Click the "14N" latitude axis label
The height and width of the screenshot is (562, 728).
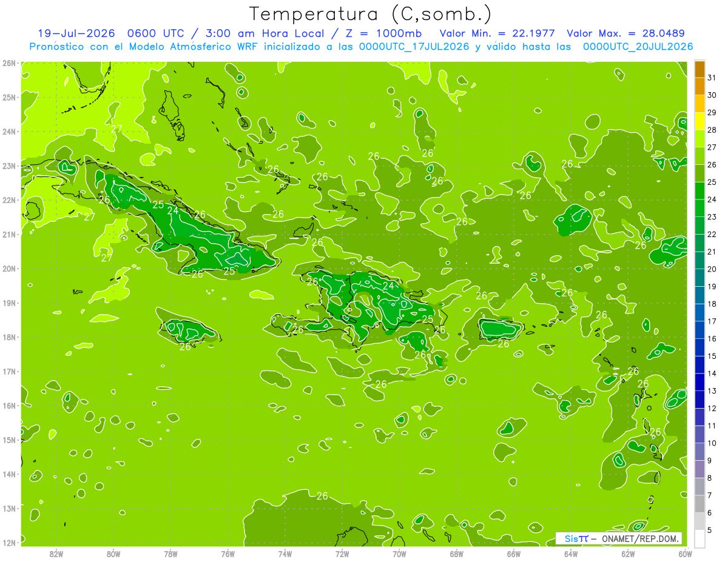(9, 474)
